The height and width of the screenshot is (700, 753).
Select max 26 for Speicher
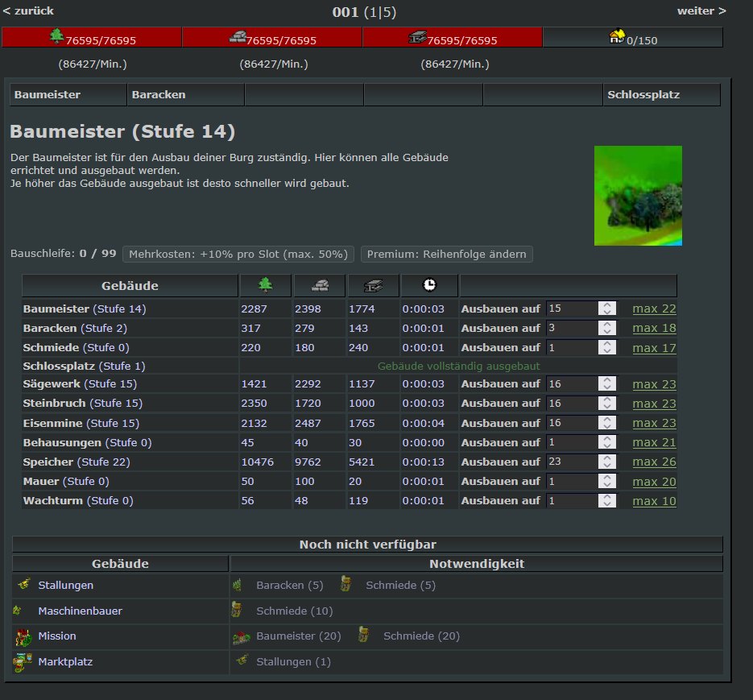tap(654, 462)
